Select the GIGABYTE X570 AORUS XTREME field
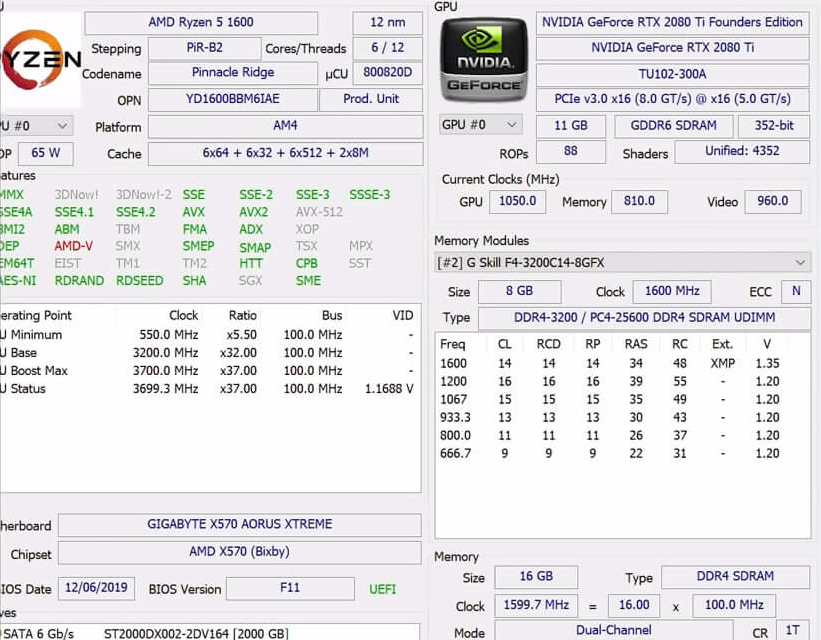821x640 pixels. click(239, 525)
